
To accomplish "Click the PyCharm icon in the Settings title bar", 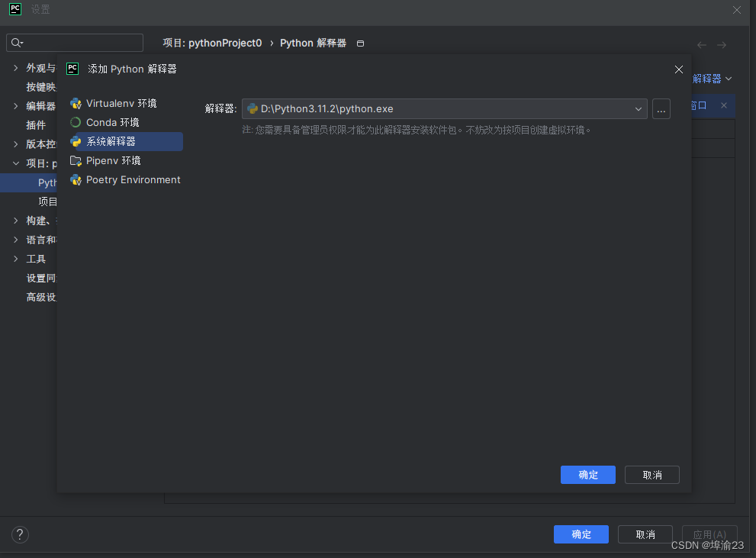I will tap(15, 9).
